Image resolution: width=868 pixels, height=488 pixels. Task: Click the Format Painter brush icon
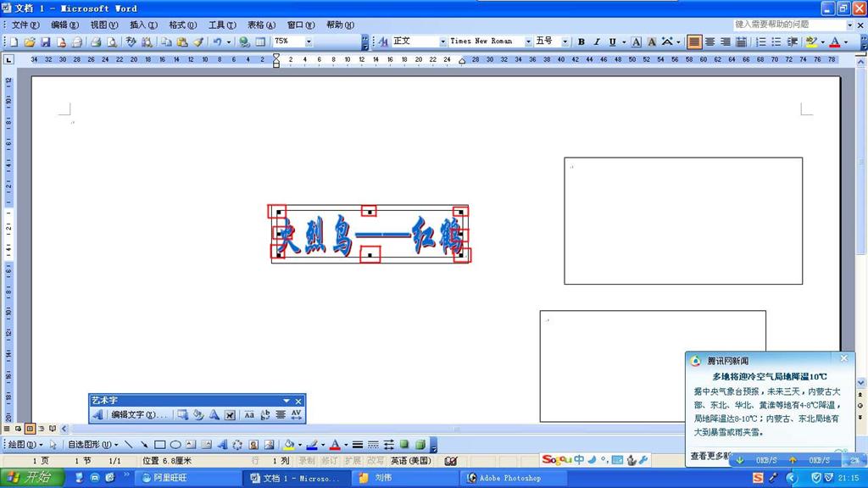click(x=198, y=42)
